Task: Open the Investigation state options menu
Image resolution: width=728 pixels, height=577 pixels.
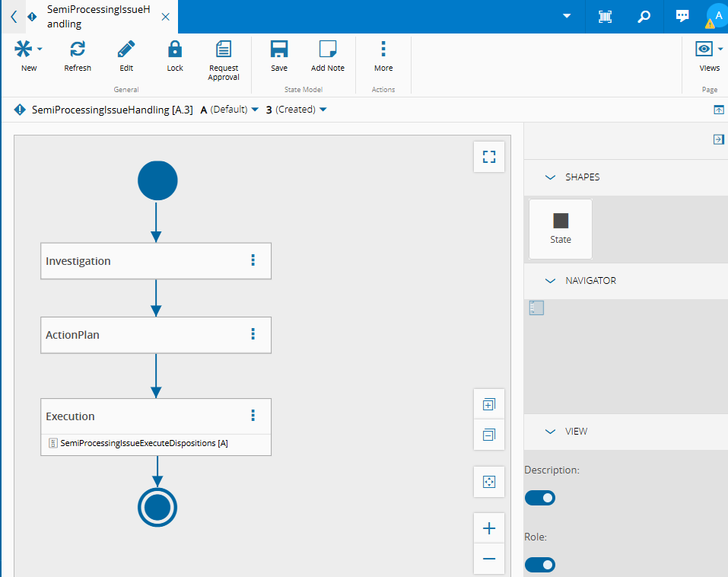Action: coord(253,260)
